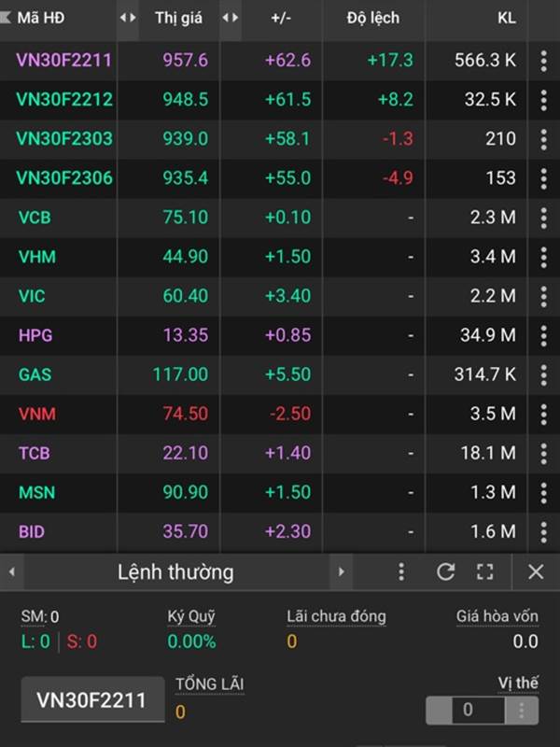Click the TỔNG LÃI label
Screen dimensions: 560x747
click(209, 684)
